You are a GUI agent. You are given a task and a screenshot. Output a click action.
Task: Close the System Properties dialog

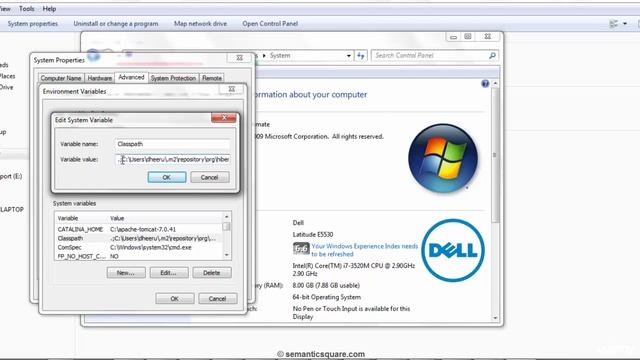click(240, 58)
